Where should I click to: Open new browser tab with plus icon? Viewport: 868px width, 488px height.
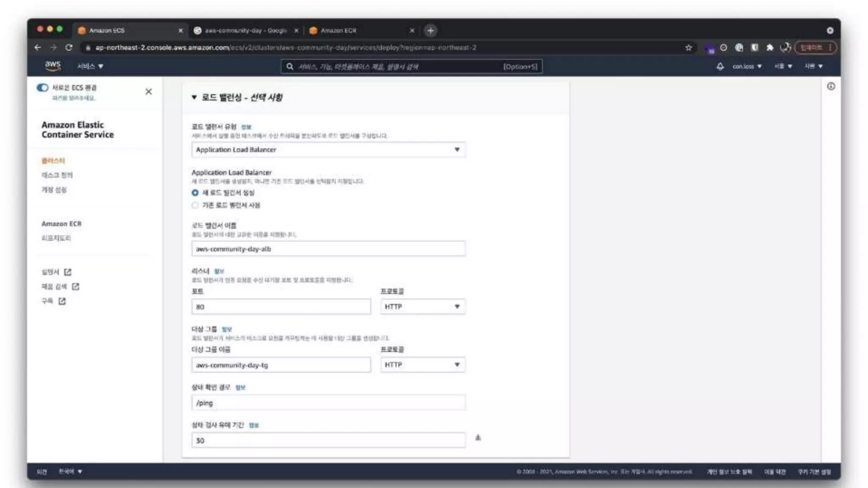pyautogui.click(x=430, y=30)
